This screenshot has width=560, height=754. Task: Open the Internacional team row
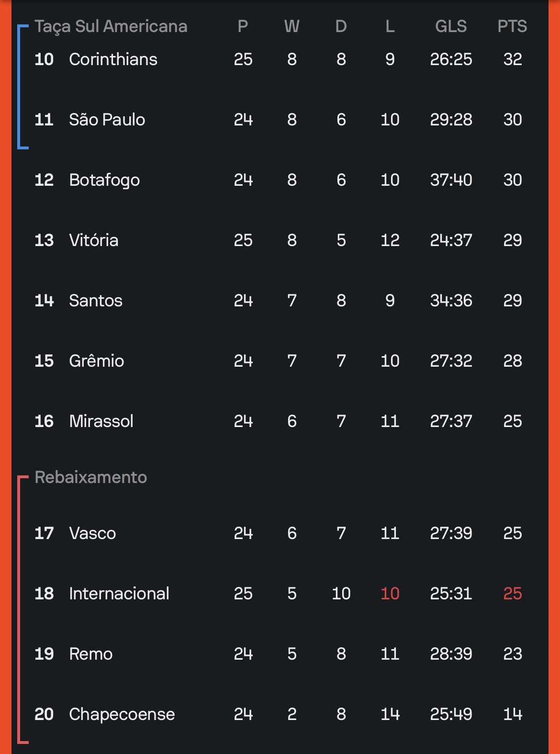coord(280,594)
